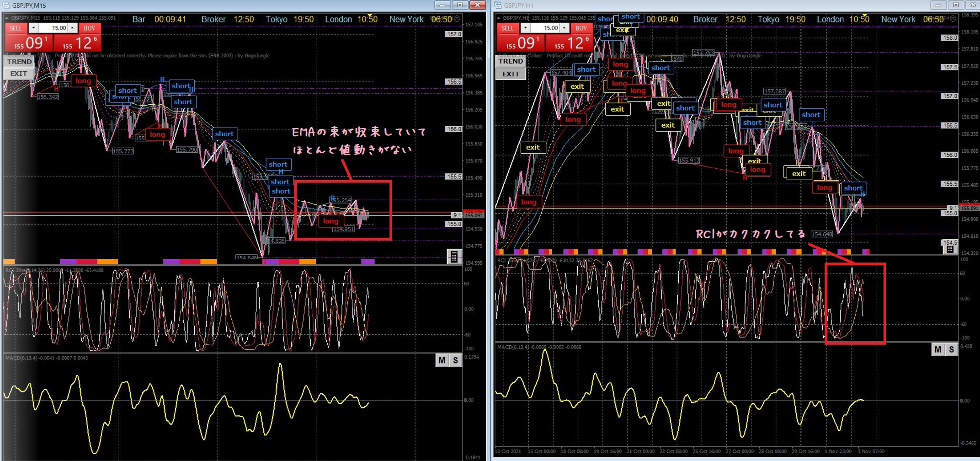Viewport: 980px width, 461px height.
Task: Click the GBPJPY,H1 window title icon
Action: (498, 5)
